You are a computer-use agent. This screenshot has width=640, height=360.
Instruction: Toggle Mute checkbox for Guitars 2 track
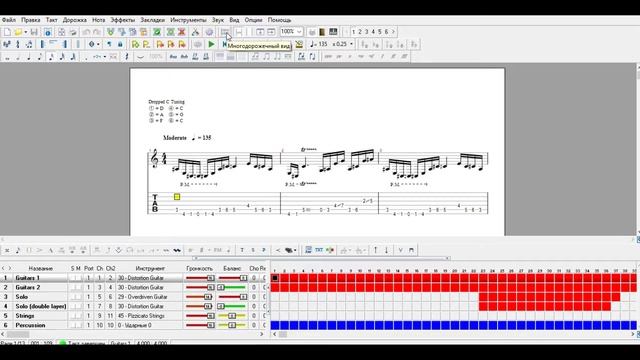[78, 287]
